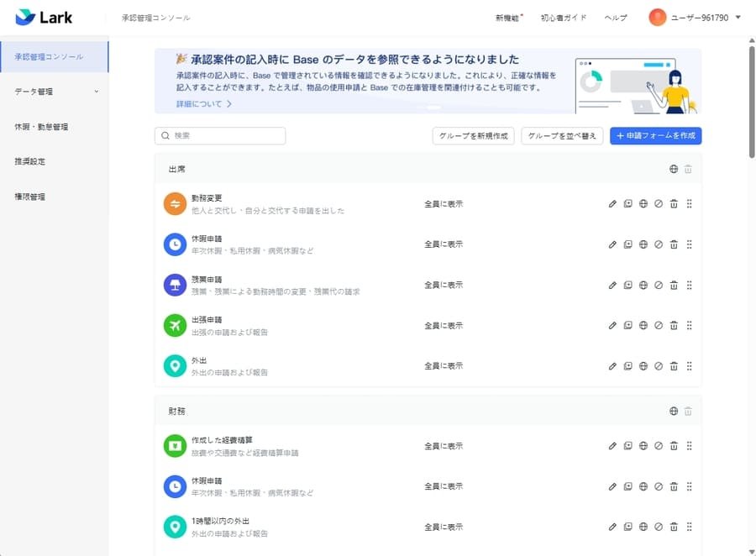
Task: Edit the 作成した経費精算 form
Action: [612, 445]
